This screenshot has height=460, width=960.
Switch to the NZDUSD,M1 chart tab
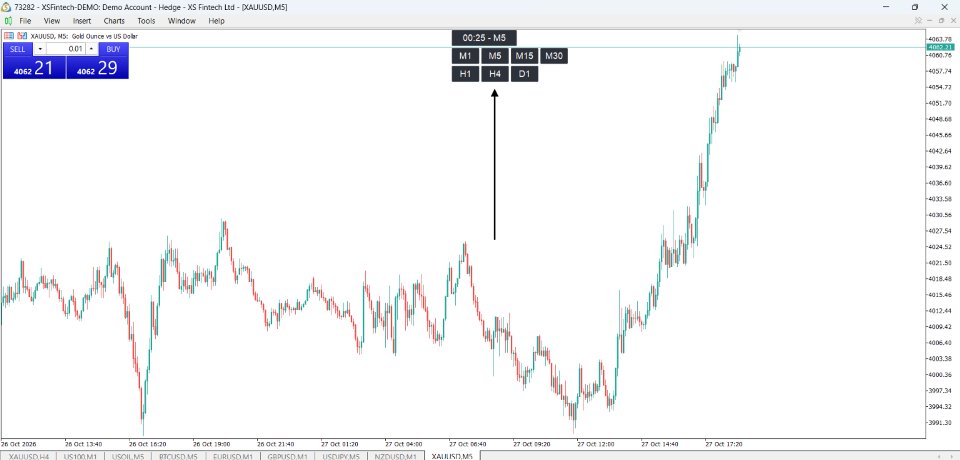coord(396,456)
